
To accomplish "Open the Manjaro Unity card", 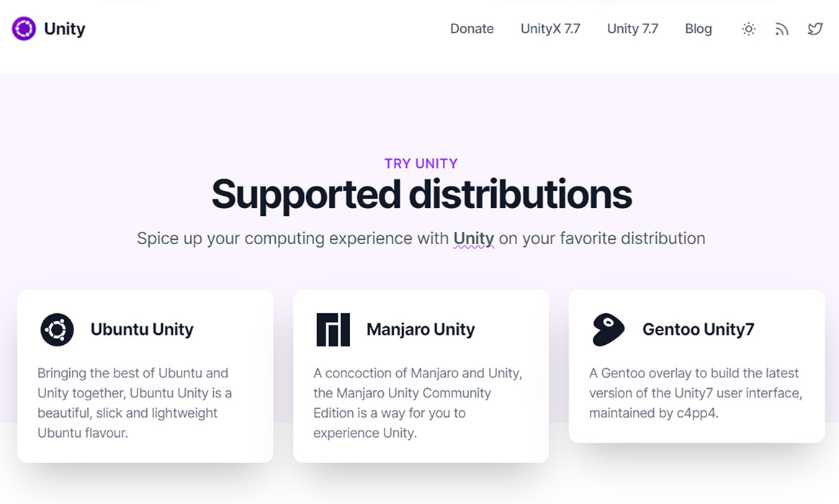I will 421,374.
